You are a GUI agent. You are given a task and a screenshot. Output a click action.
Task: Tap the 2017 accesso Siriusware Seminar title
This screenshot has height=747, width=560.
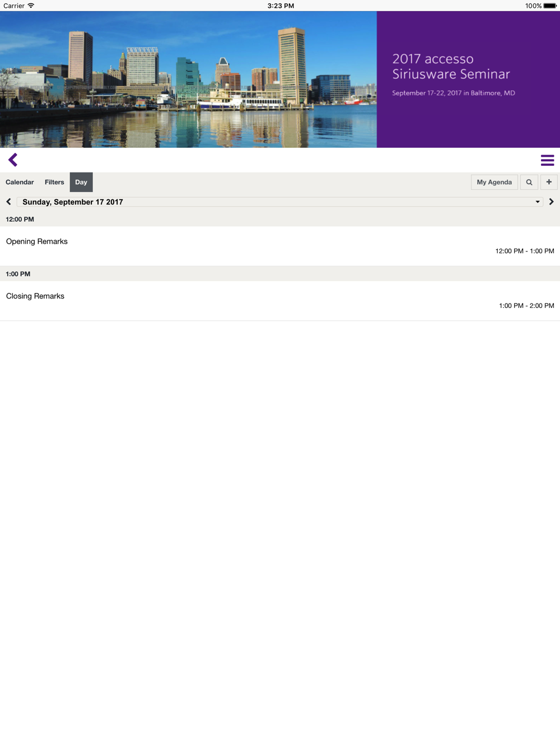[x=451, y=66]
